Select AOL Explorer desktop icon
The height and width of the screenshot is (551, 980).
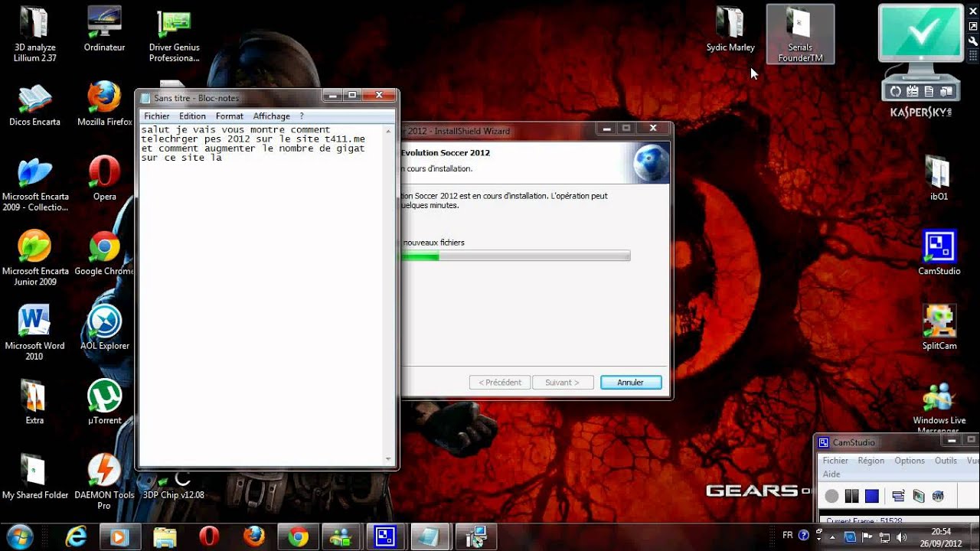105,328
